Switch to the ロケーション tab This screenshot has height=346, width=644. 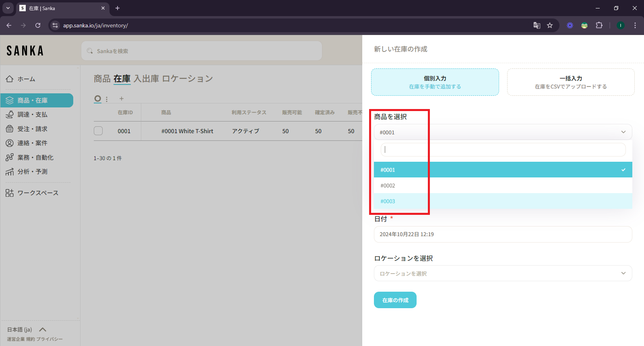[x=187, y=79]
